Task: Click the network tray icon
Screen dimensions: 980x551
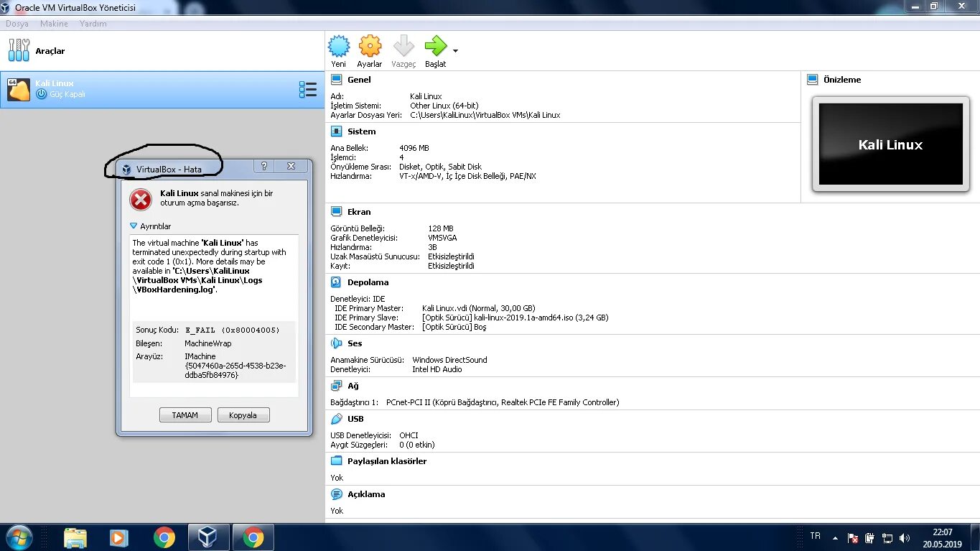Action: coord(887,538)
